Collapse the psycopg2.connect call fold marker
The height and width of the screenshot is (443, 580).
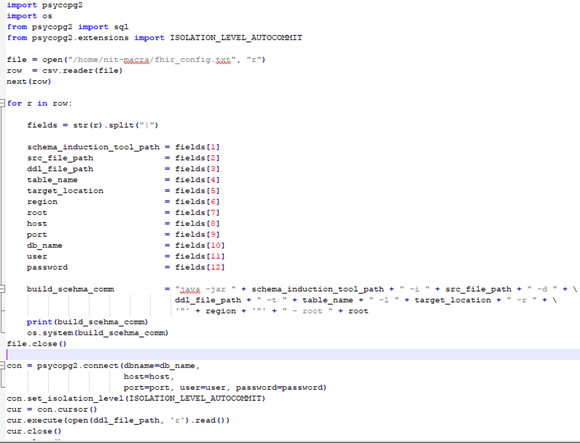coord(2,365)
